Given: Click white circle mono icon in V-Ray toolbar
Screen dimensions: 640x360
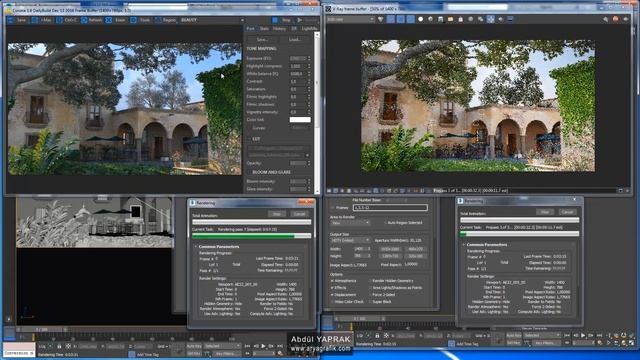Looking at the screenshot, I should click(x=420, y=19).
